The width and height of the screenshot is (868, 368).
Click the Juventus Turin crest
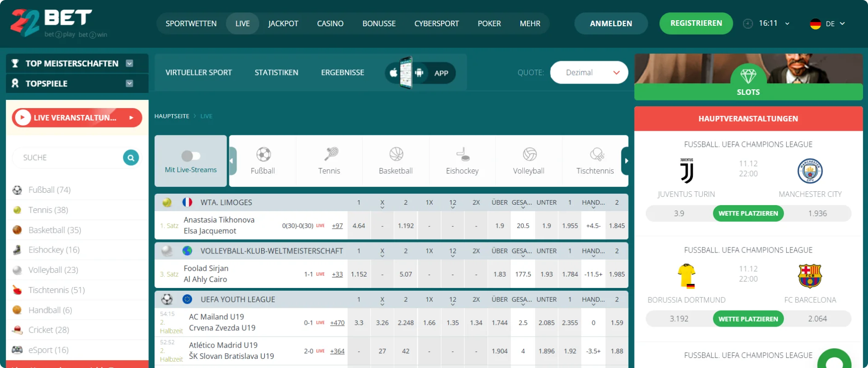point(686,171)
